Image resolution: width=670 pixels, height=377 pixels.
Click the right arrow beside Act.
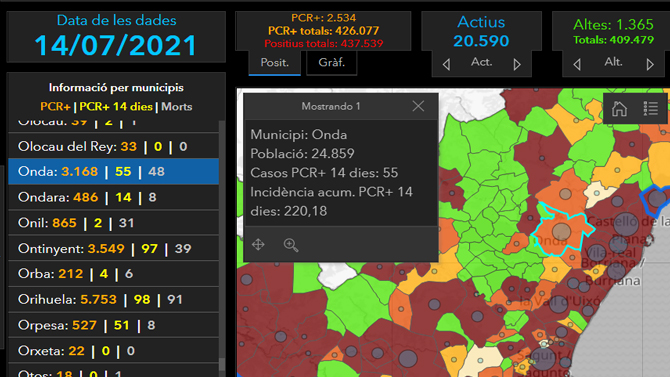click(x=517, y=65)
